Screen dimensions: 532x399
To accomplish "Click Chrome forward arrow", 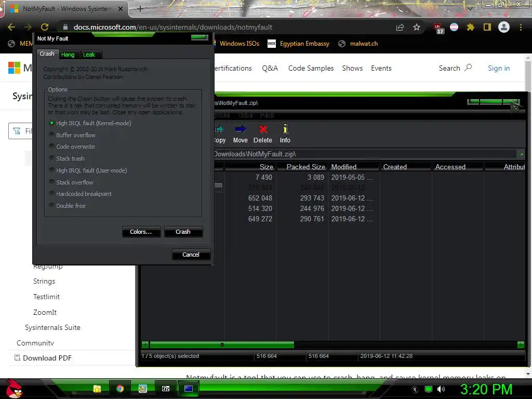I will [28, 27].
